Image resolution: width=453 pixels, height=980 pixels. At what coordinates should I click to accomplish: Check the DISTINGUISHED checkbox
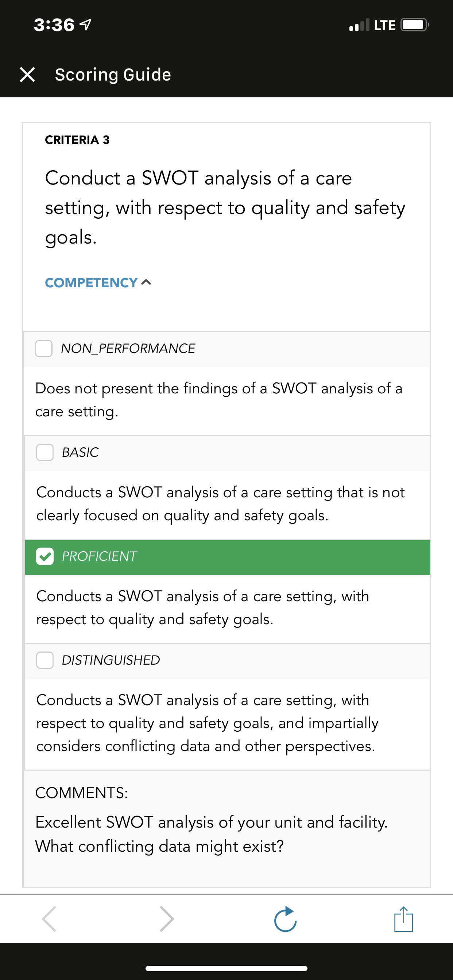[45, 660]
